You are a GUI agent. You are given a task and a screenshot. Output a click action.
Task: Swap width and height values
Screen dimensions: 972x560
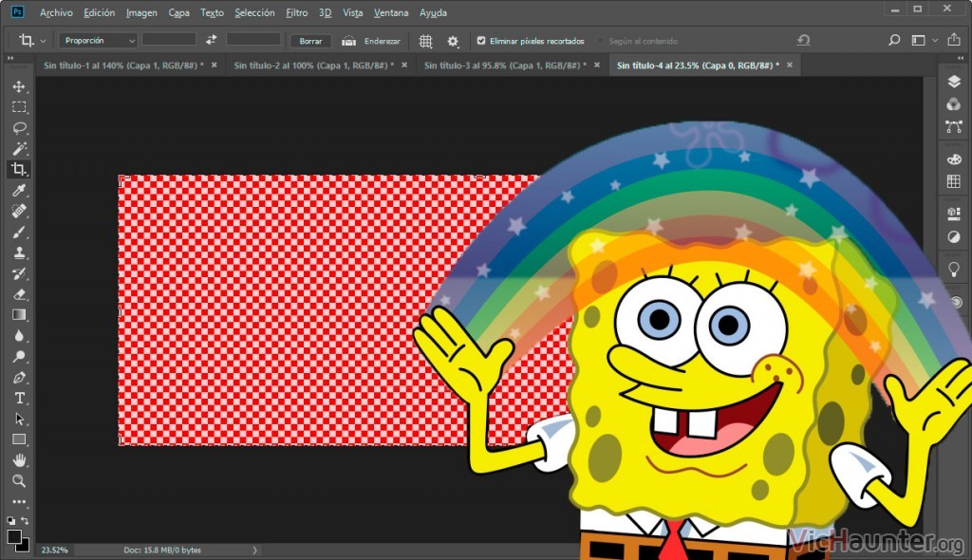[212, 40]
